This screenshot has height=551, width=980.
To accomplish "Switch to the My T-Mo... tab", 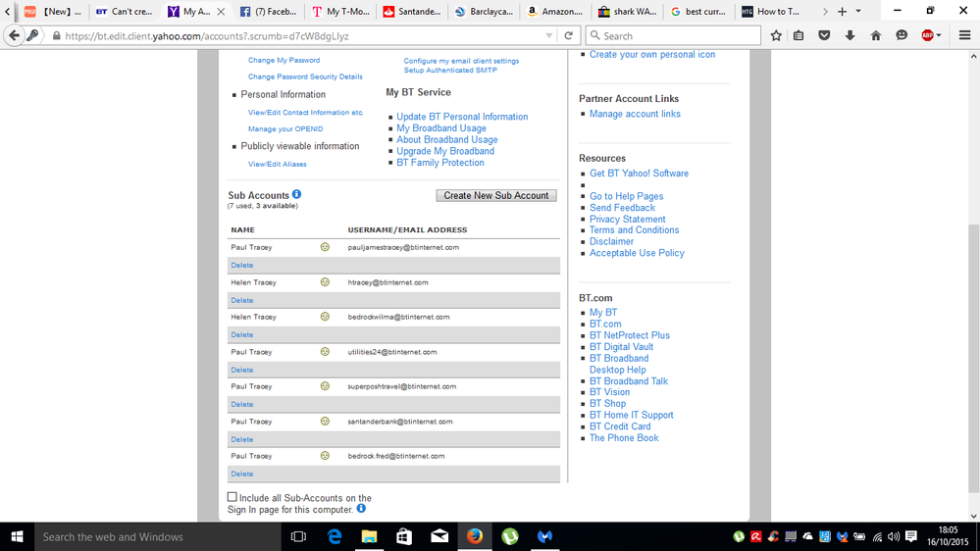I will pyautogui.click(x=340, y=11).
